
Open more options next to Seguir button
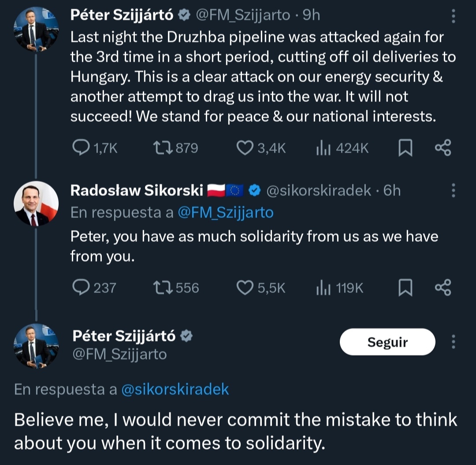pyautogui.click(x=453, y=341)
